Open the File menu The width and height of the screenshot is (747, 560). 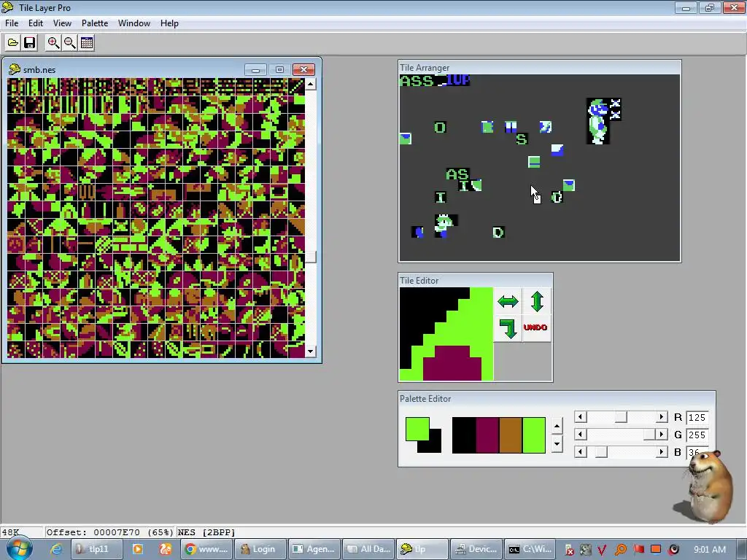pyautogui.click(x=12, y=23)
